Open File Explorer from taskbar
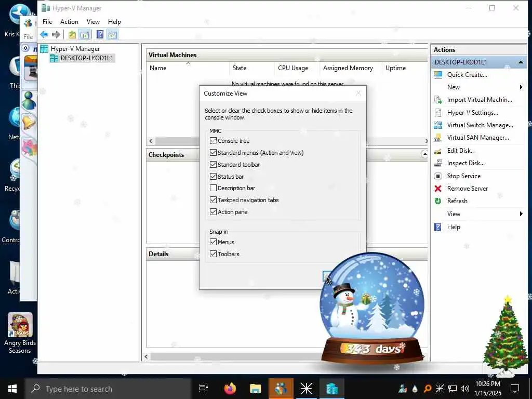The height and width of the screenshot is (399, 532). (x=255, y=389)
